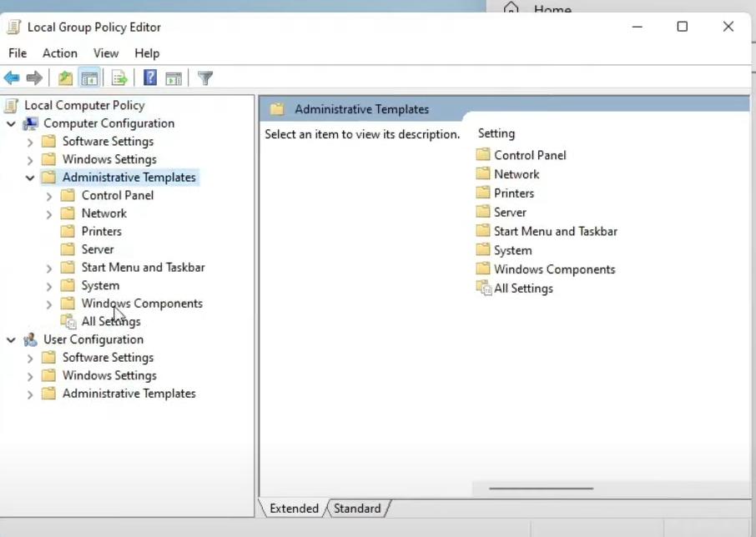
Task: Collapse Administrative Templates under Computer Configuration
Action: (30, 178)
